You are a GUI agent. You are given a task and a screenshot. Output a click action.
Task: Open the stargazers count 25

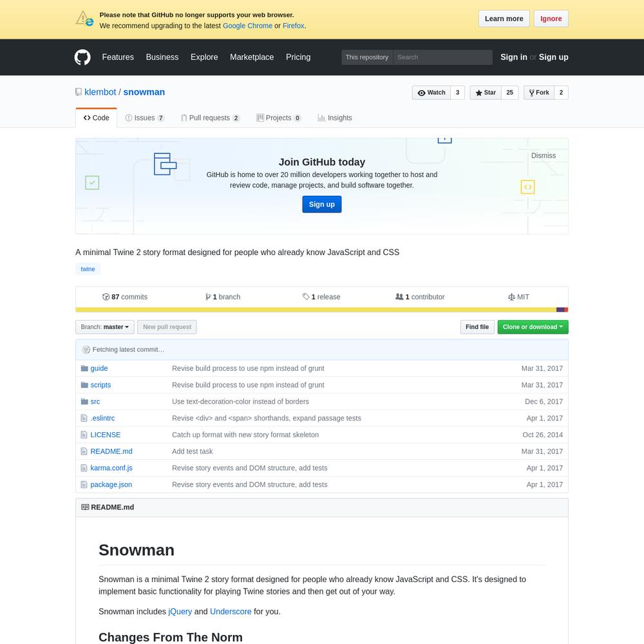pyautogui.click(x=509, y=93)
